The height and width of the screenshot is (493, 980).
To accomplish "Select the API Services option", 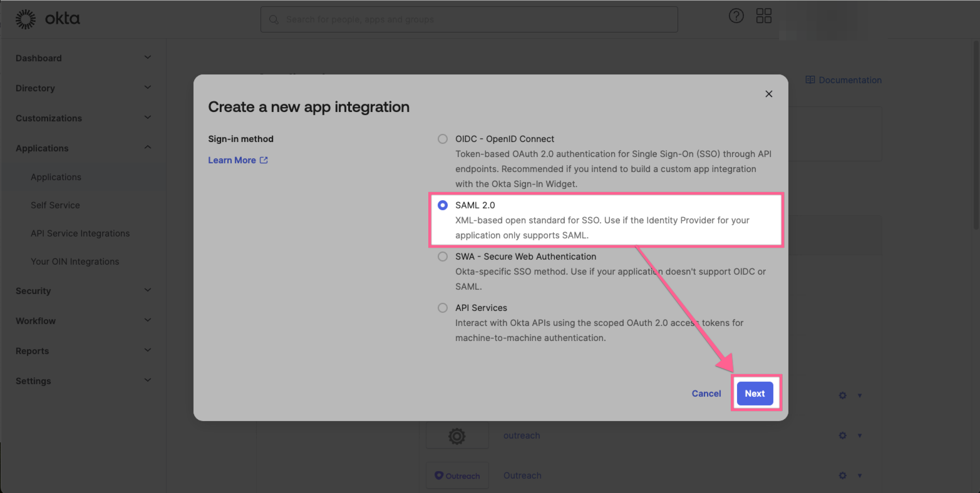I will pos(443,307).
